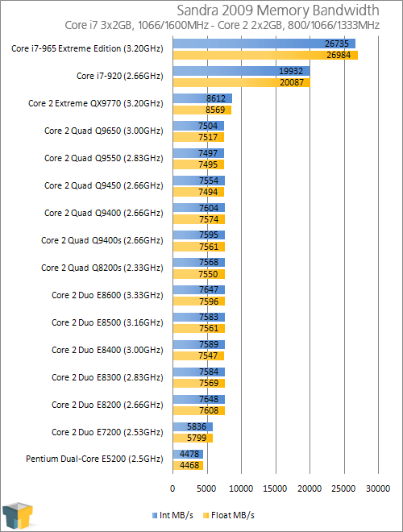Click the blue Int MB/s legend swatch
This screenshot has height=532, width=403.
pyautogui.click(x=155, y=515)
